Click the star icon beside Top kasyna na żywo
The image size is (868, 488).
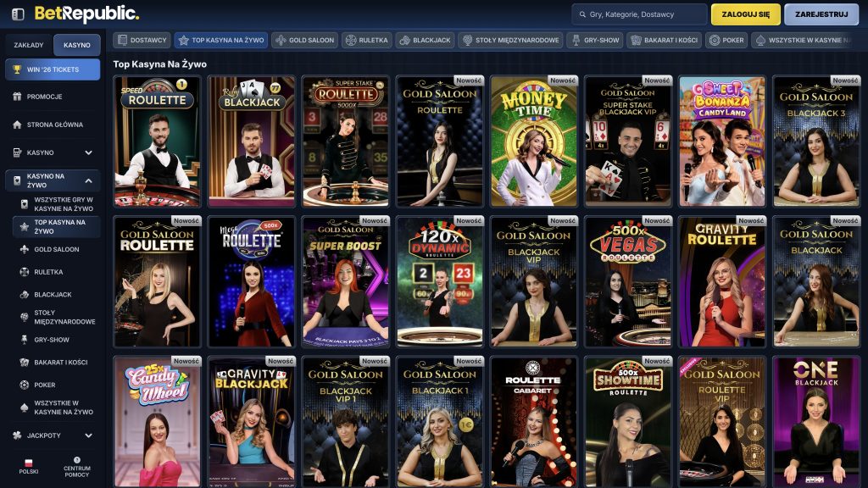[25, 227]
